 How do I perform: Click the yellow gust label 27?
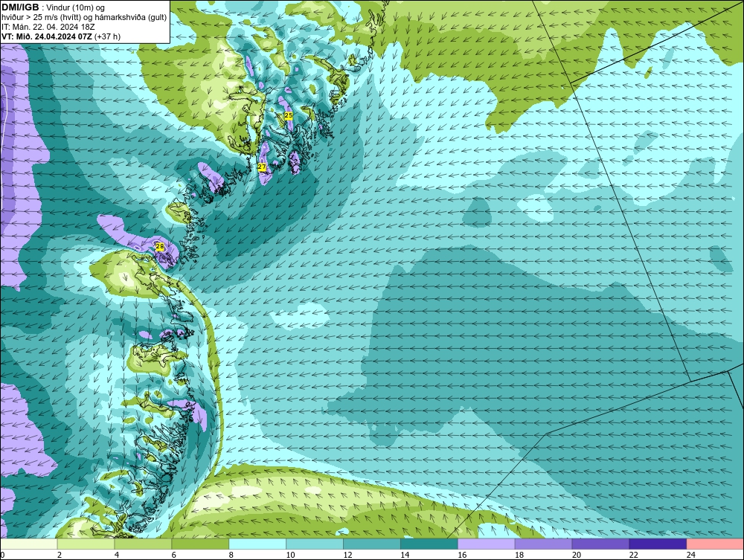tap(262, 167)
